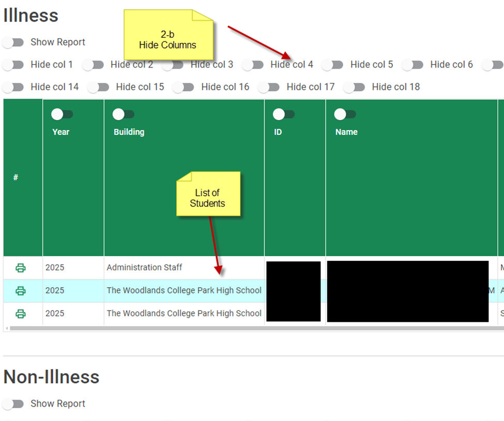Enable Hide col 1 switch
This screenshot has width=504, height=421.
coord(13,65)
